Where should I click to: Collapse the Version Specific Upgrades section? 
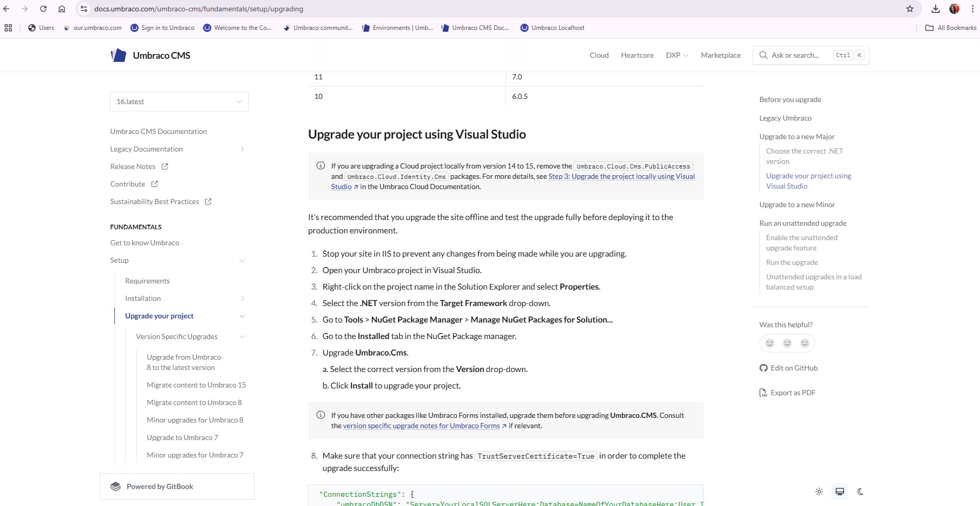click(x=242, y=336)
